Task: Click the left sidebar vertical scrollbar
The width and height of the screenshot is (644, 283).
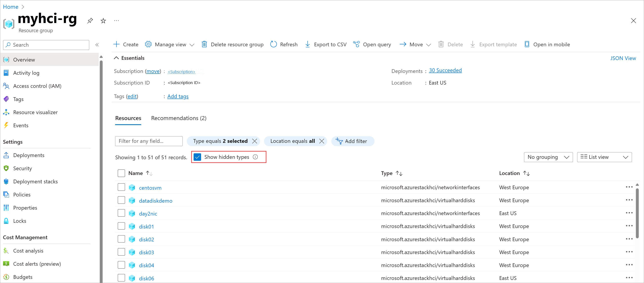Action: (101, 171)
